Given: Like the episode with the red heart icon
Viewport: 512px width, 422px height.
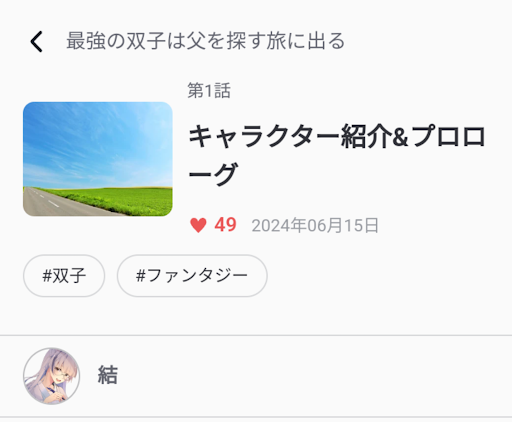Looking at the screenshot, I should [198, 225].
